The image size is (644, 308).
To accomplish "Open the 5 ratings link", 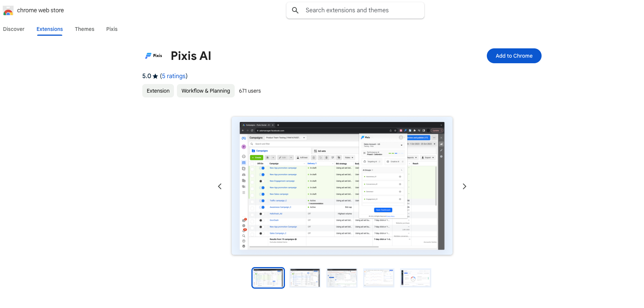I will (174, 76).
